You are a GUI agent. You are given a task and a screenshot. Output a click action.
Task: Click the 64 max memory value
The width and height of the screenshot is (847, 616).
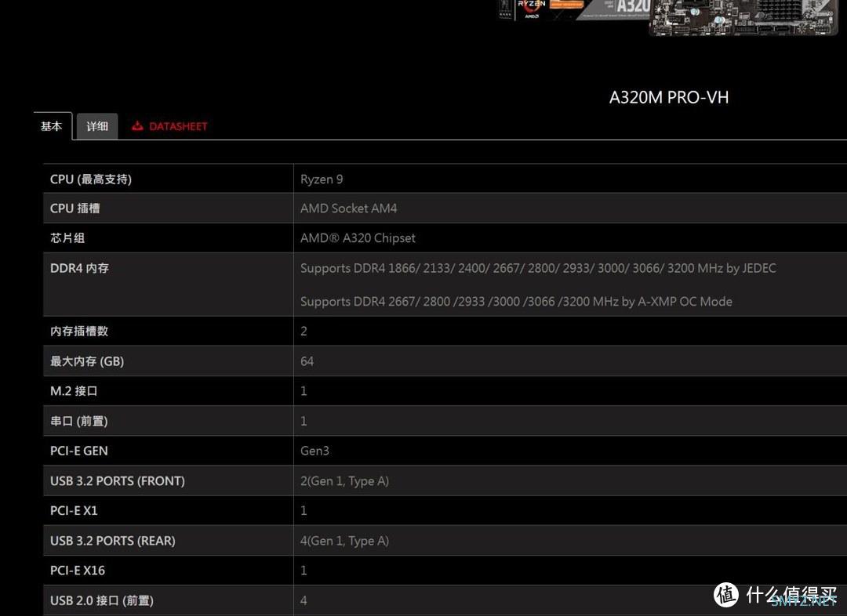click(x=307, y=361)
